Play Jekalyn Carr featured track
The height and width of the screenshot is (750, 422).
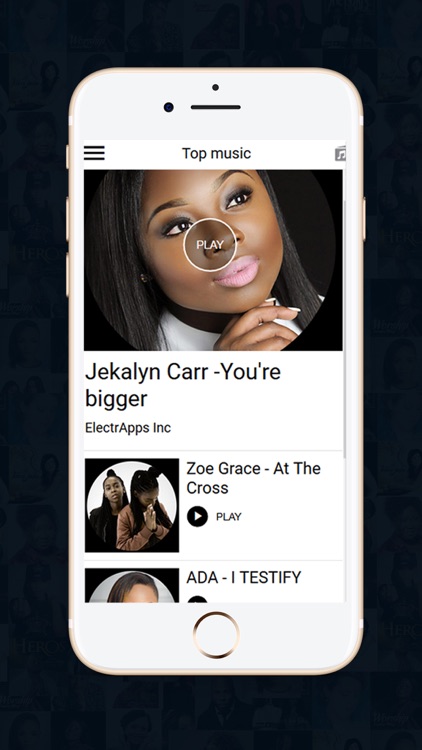click(x=210, y=244)
